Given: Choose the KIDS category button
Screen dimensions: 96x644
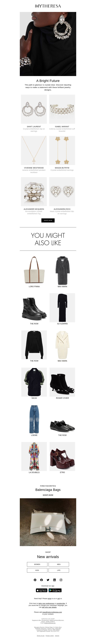Looking at the screenshot, I should [x=37, y=570].
